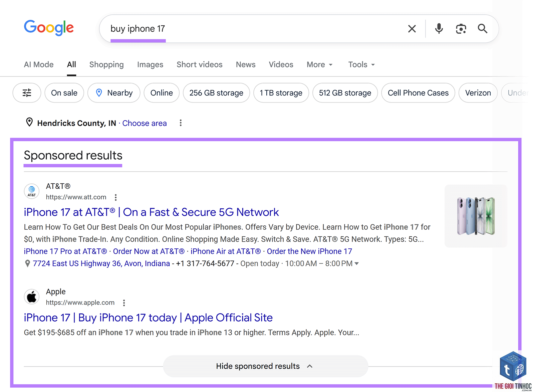Open iPhone 17 Pro at AT&T sitelink
Image resolution: width=534 pixels, height=392 pixels.
tap(65, 251)
